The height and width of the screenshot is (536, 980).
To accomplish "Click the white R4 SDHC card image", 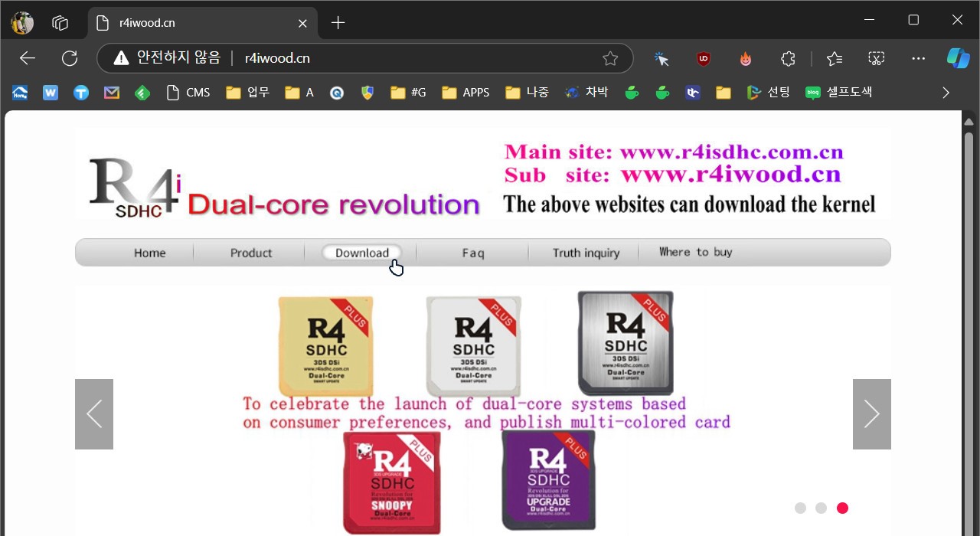I will tap(473, 346).
